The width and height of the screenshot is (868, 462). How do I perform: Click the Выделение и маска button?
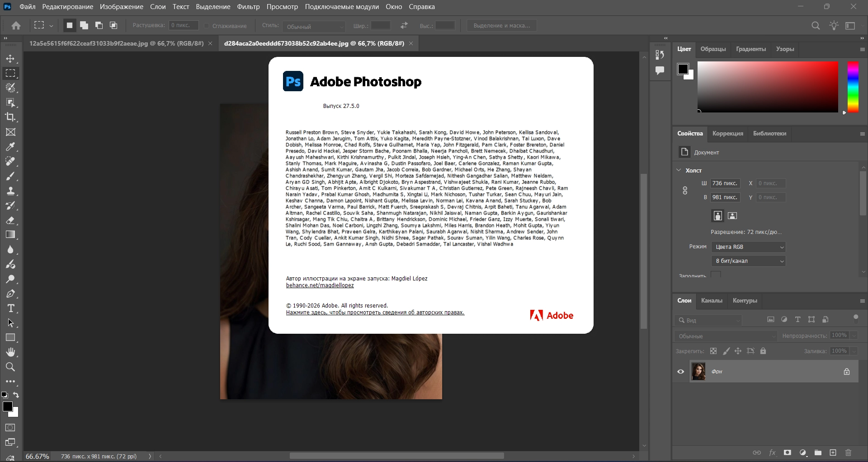(x=502, y=26)
